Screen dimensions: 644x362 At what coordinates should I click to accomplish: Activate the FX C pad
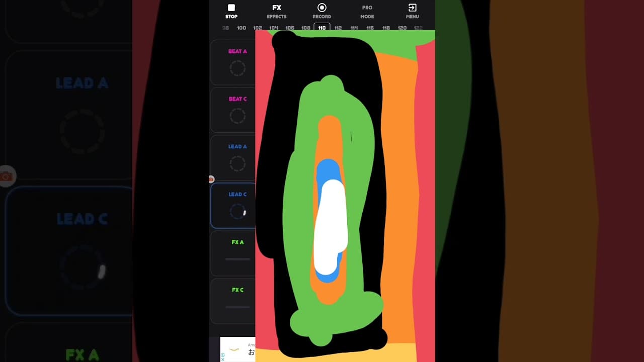tap(233, 301)
